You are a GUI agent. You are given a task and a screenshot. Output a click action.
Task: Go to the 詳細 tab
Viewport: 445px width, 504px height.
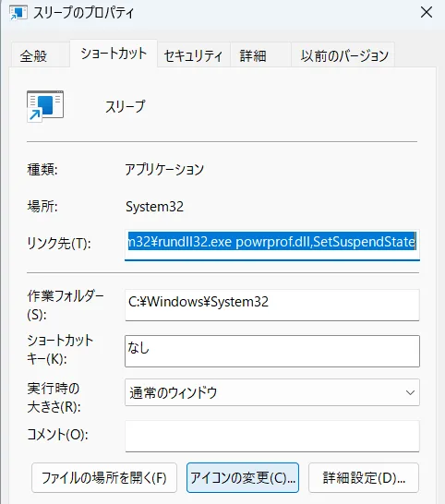pos(259,55)
